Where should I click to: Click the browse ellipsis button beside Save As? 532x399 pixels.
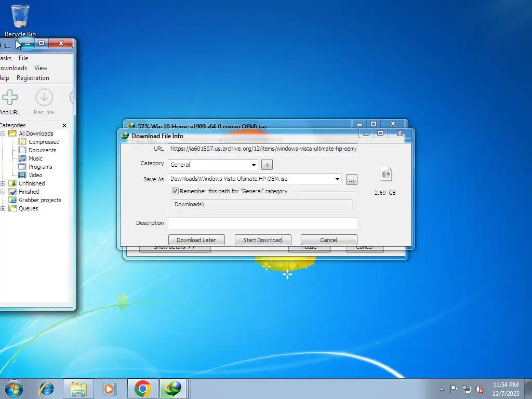(352, 179)
